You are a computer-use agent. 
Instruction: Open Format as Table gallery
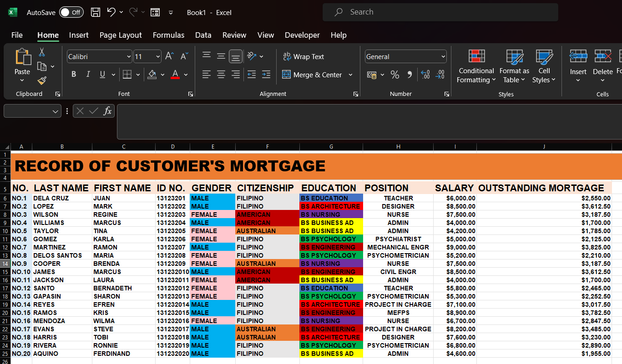coord(514,67)
